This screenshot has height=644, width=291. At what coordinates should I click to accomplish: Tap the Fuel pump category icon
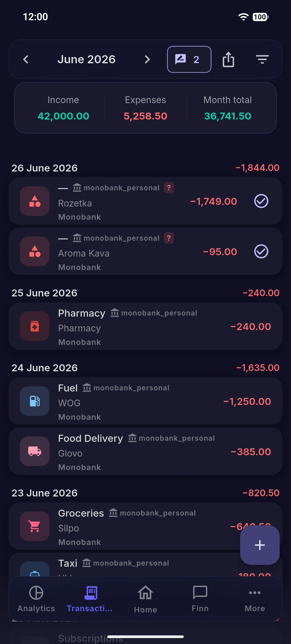coord(35,401)
